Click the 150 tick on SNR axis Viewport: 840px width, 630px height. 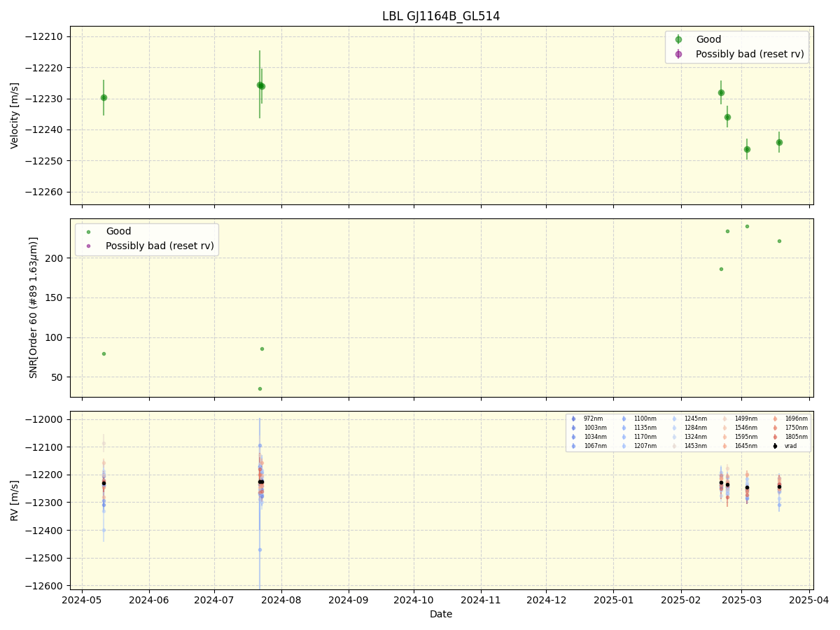click(55, 298)
